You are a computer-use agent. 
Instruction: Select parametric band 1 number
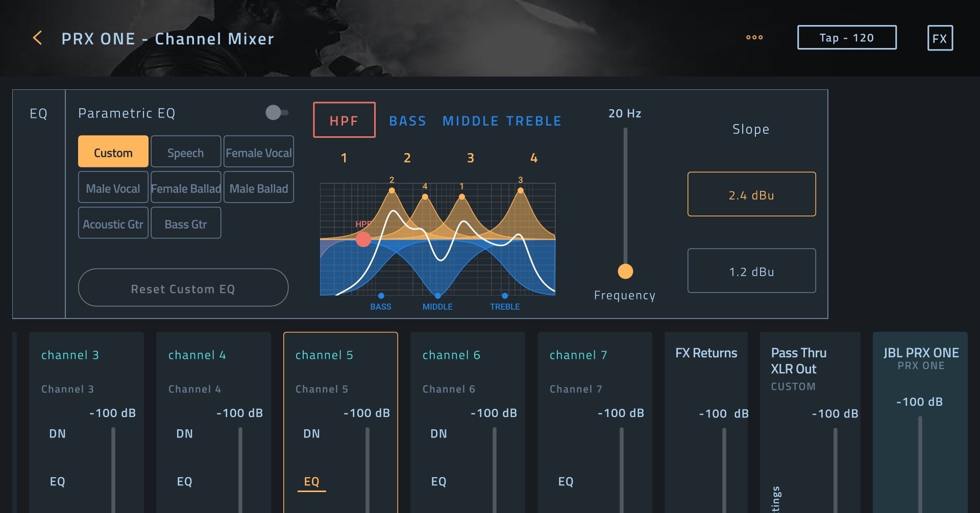[x=344, y=158]
